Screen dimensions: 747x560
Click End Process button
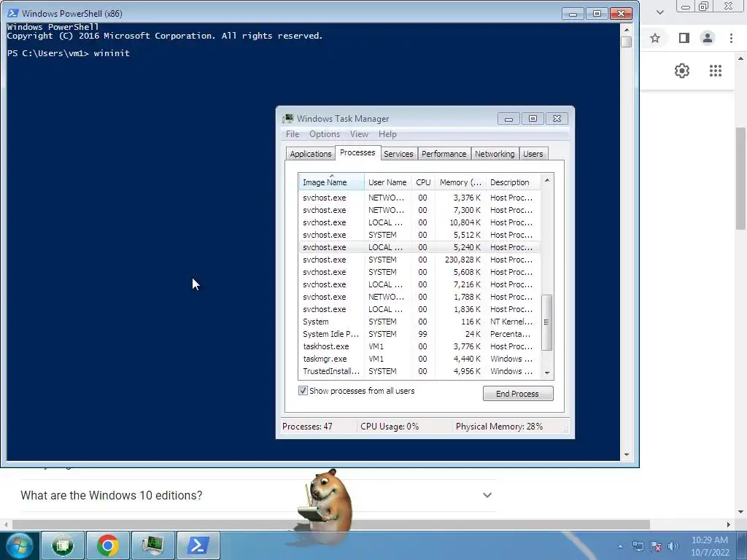[518, 394]
